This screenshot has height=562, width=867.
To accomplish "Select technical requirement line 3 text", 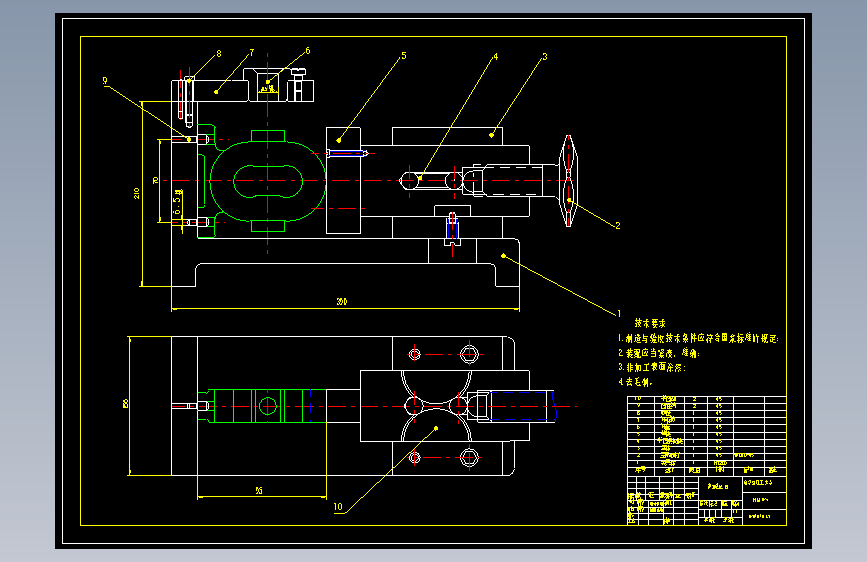I will click(x=652, y=367).
